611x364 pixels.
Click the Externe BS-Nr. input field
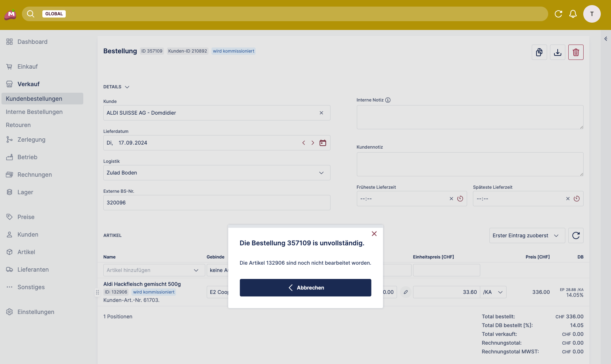click(217, 203)
